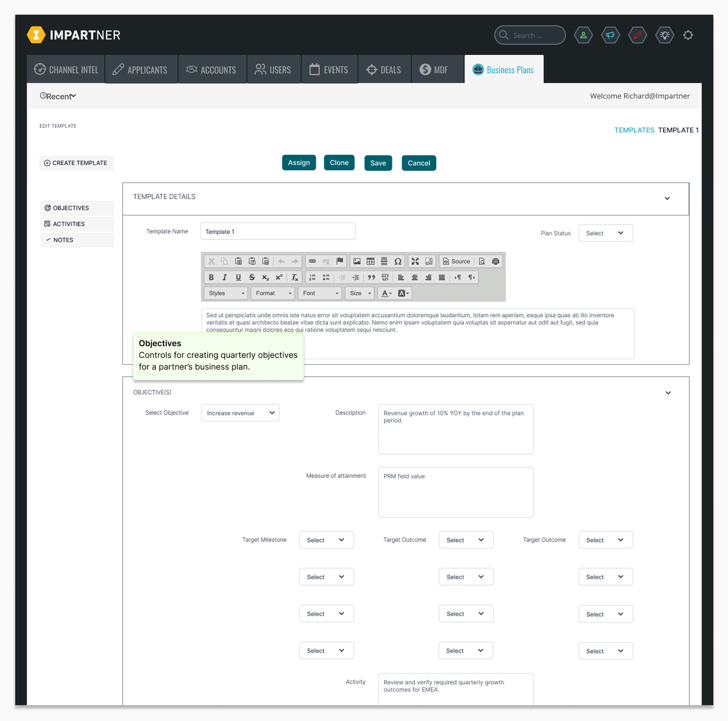The height and width of the screenshot is (721, 728).
Task: Click the Clone button
Action: pos(339,163)
